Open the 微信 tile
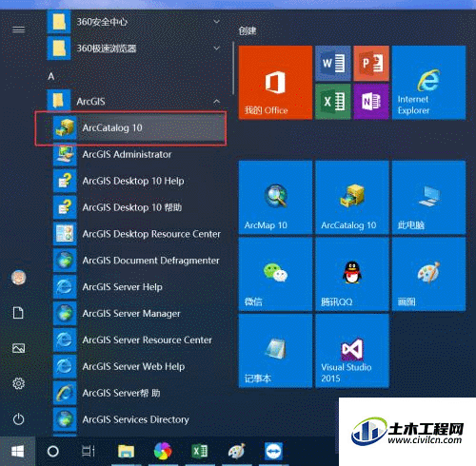 click(275, 274)
